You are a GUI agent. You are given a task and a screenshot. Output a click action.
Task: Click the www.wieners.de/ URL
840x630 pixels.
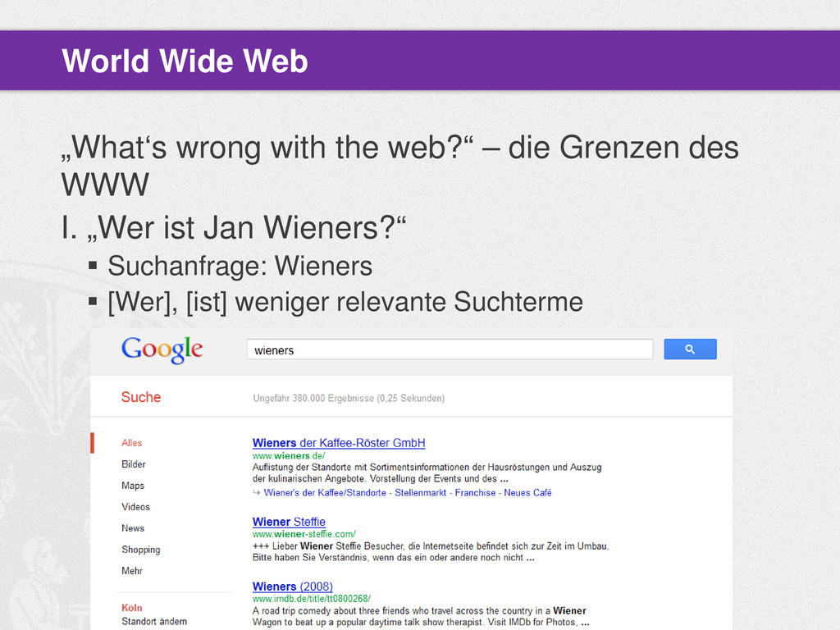(289, 456)
